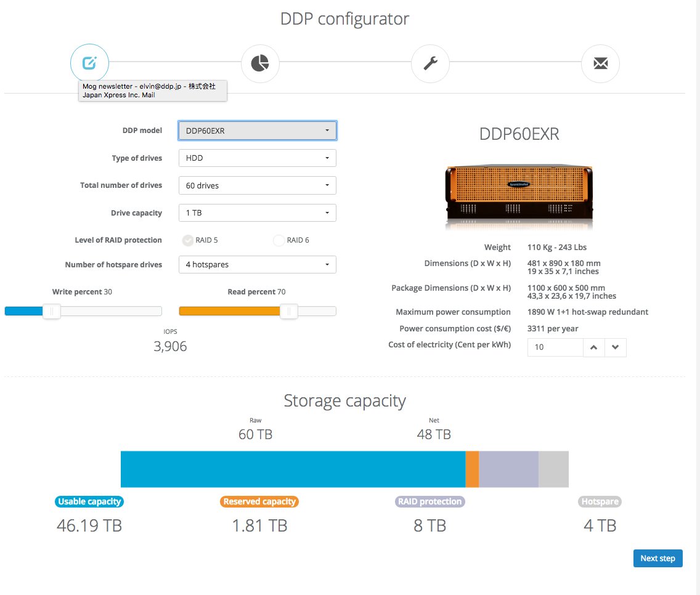
Task: Select RAID 6 protection level
Action: [x=279, y=240]
